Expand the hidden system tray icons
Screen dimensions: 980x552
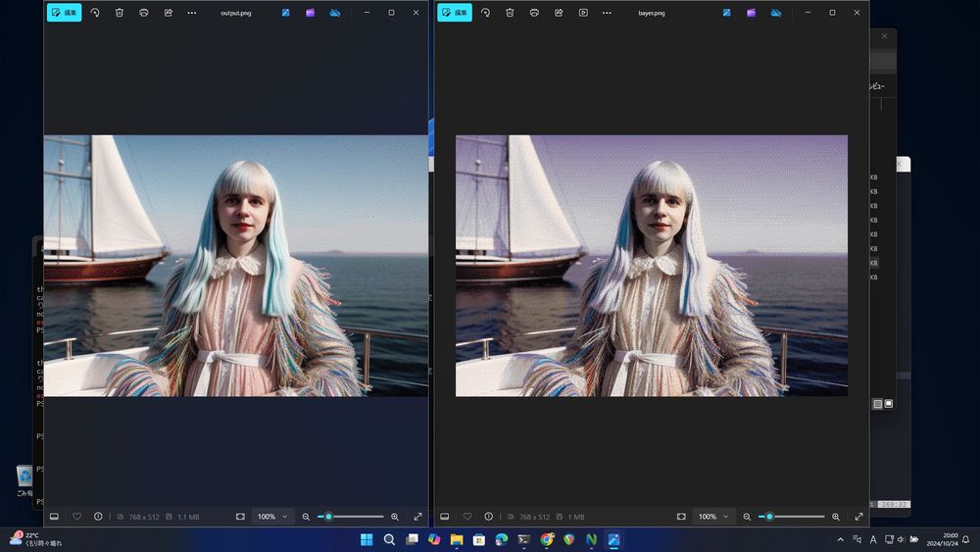point(841,539)
